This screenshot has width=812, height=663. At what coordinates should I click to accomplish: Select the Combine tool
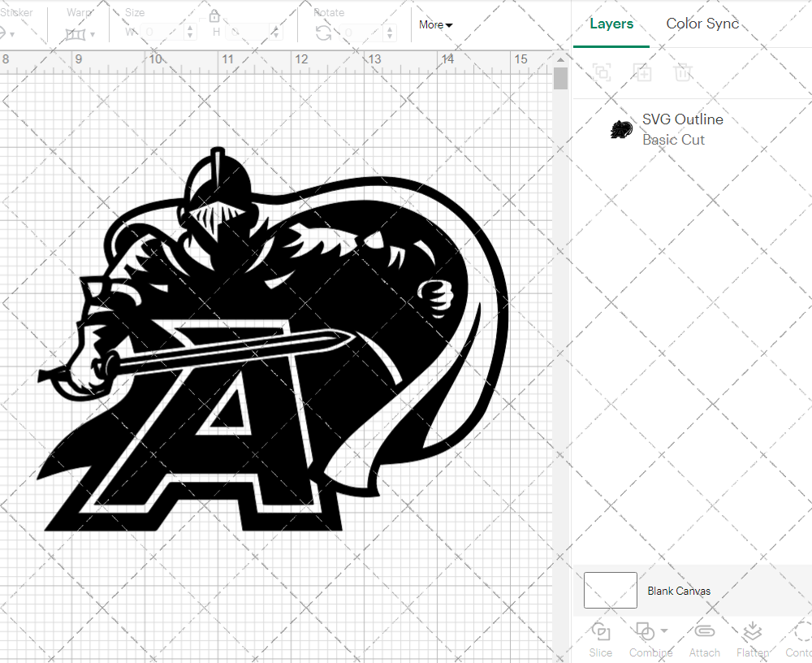point(644,631)
